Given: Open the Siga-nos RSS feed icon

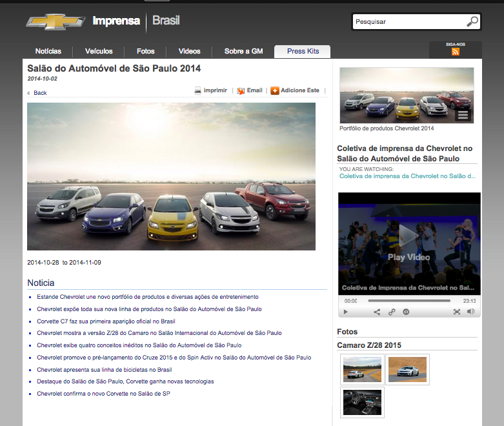Looking at the screenshot, I should tap(456, 52).
